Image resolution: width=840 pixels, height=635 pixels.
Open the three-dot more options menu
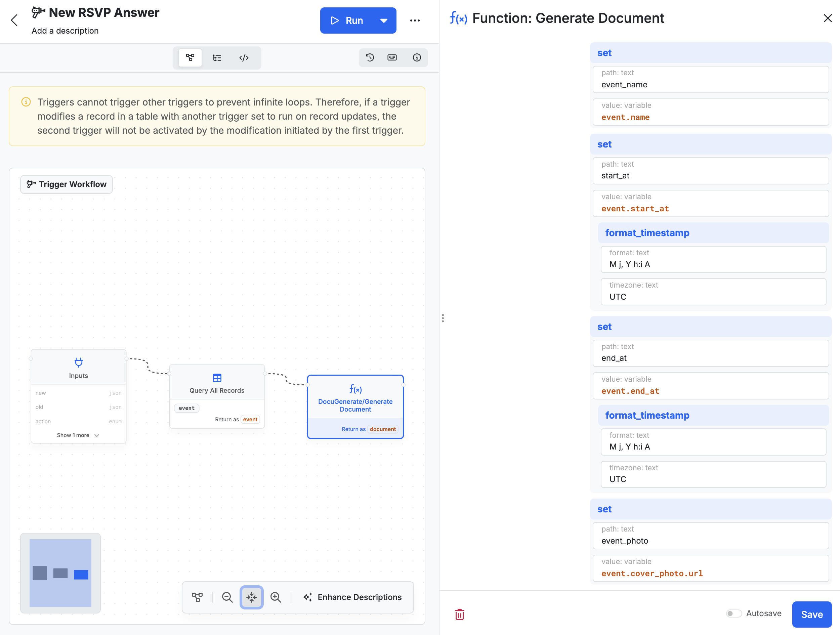tap(415, 20)
